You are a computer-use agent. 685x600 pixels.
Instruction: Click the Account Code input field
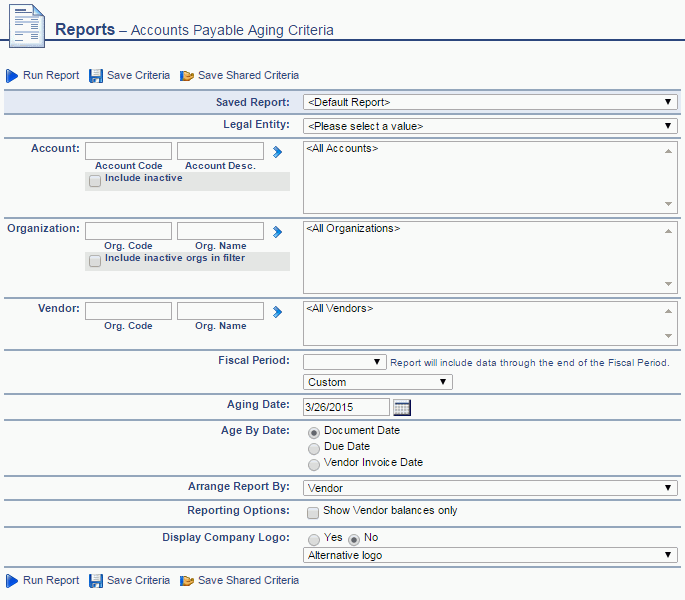128,150
